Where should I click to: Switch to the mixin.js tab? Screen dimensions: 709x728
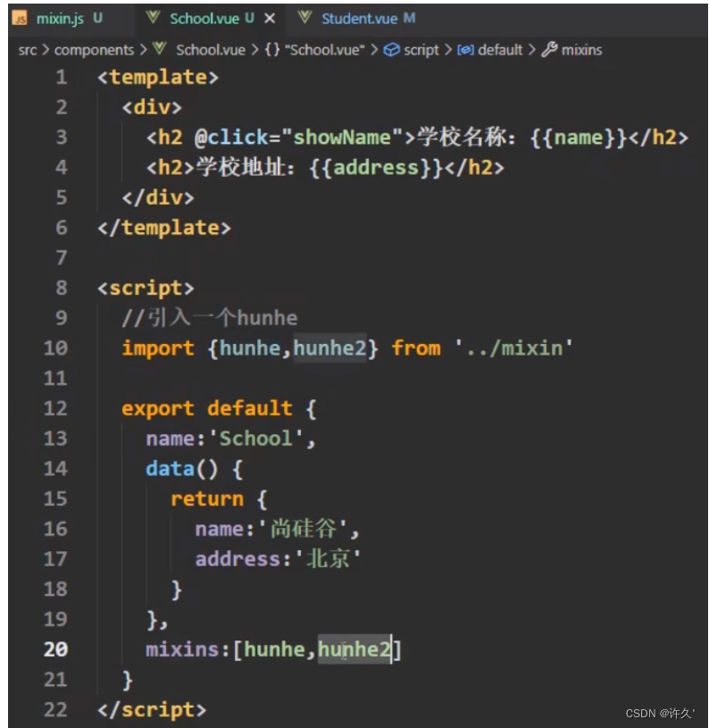[x=61, y=19]
